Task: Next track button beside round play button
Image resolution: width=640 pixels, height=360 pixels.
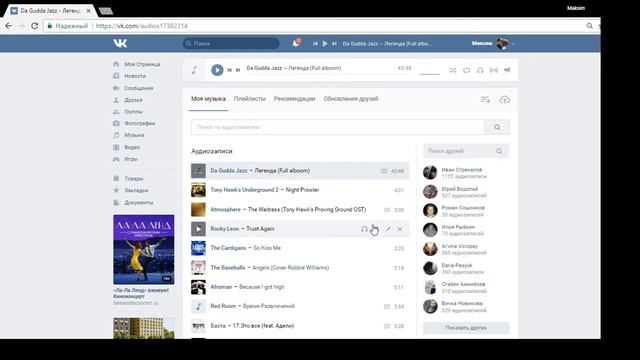Action: point(238,70)
